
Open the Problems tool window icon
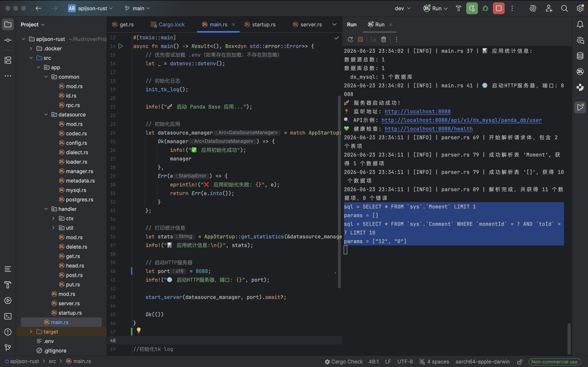point(8,332)
